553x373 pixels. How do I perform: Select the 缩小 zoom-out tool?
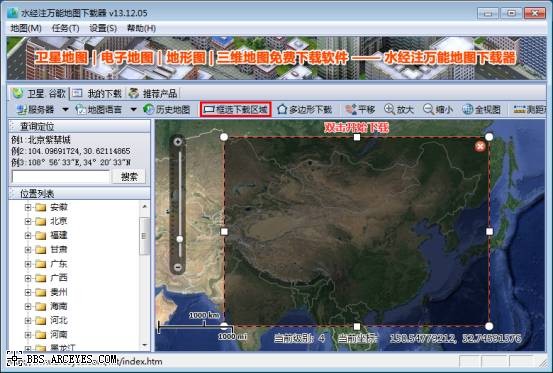tap(438, 110)
